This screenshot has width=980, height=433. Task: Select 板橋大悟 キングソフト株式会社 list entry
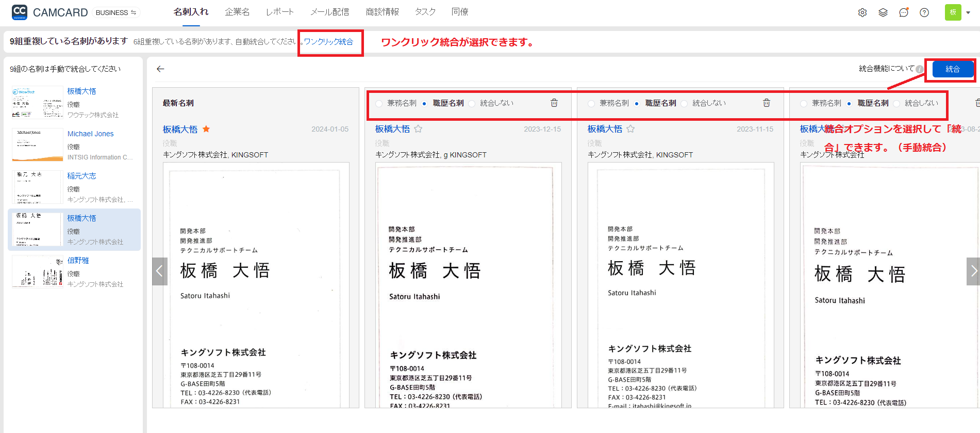click(74, 230)
